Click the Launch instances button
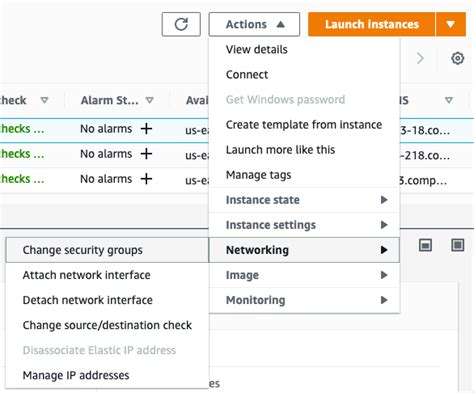The height and width of the screenshot is (393, 474). [x=372, y=24]
